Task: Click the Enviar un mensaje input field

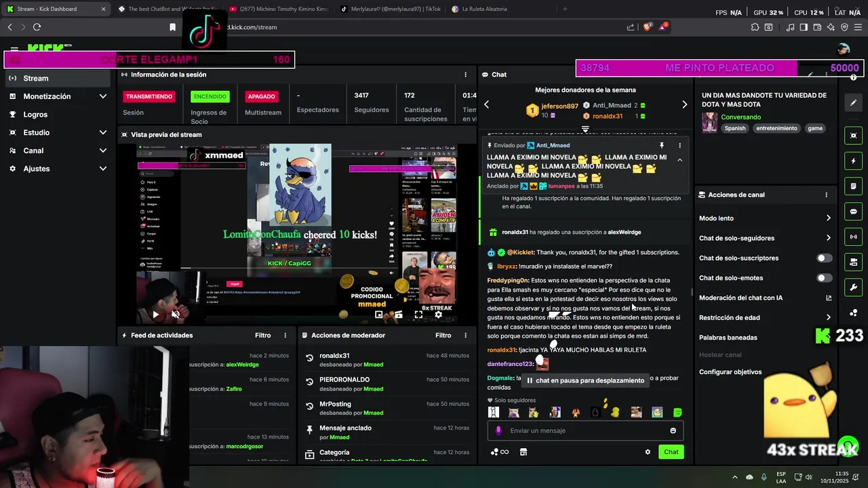Action: point(587,430)
